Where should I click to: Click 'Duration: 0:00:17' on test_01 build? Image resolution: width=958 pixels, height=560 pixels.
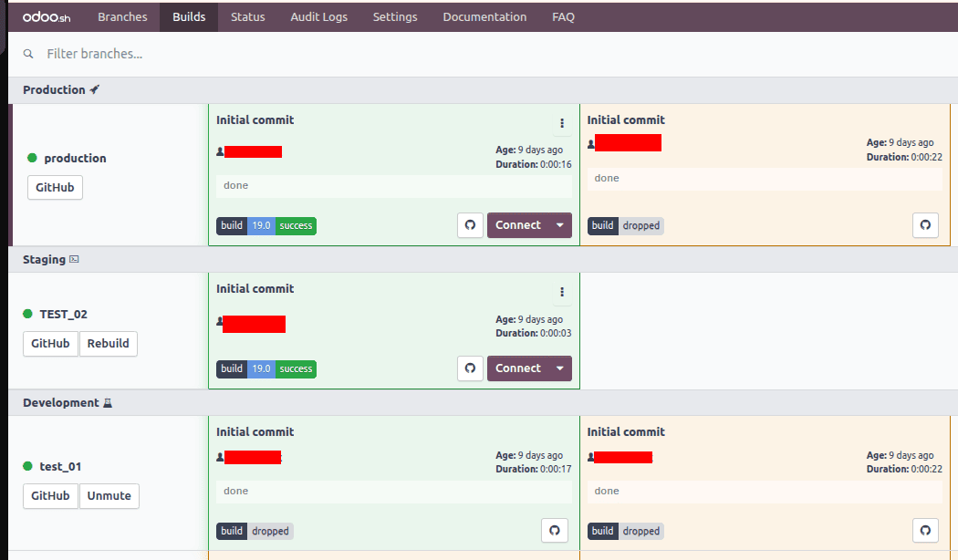pyautogui.click(x=534, y=469)
